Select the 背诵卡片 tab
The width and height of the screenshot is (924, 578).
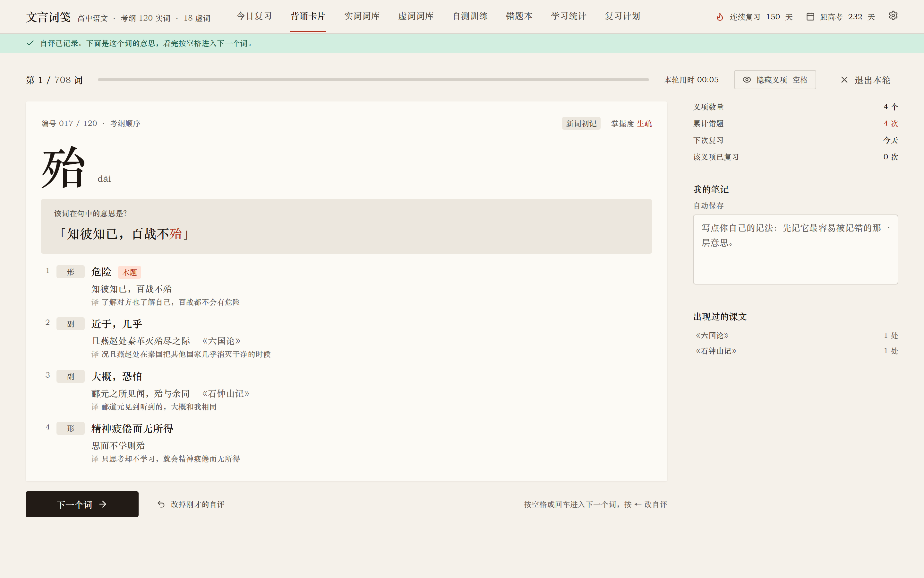point(308,16)
